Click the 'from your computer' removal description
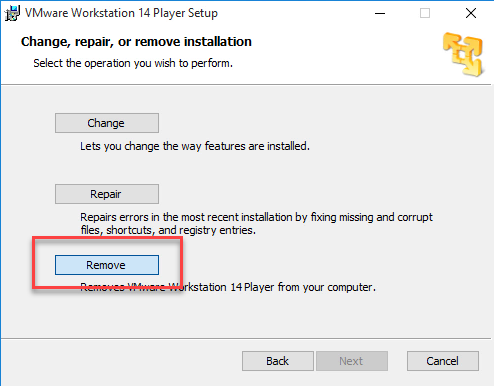This screenshot has height=386, width=494. pyautogui.click(x=228, y=287)
